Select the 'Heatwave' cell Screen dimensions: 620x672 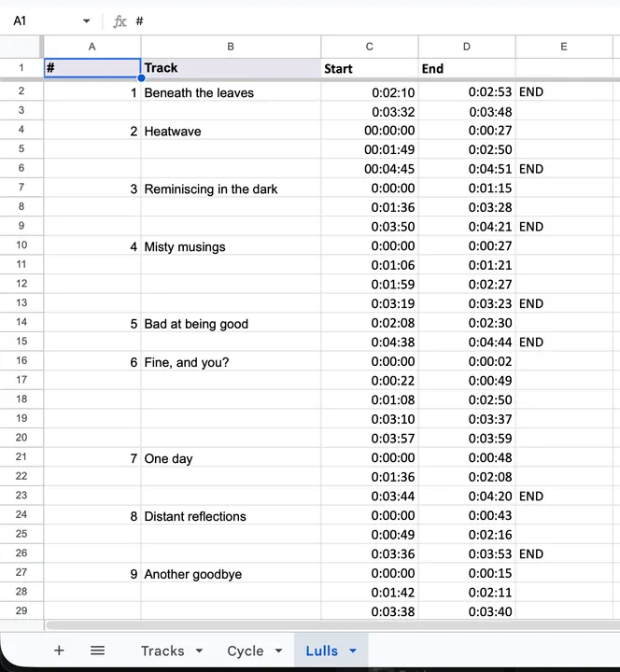point(231,131)
